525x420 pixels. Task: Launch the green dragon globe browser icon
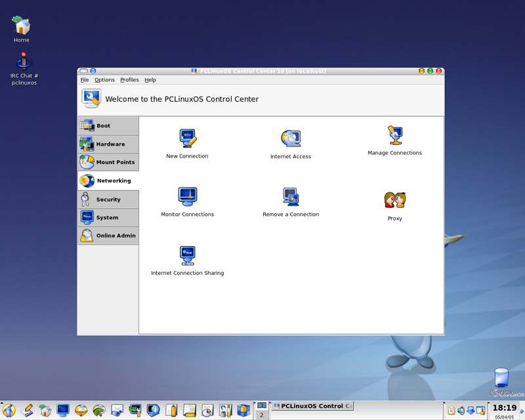coord(99,410)
